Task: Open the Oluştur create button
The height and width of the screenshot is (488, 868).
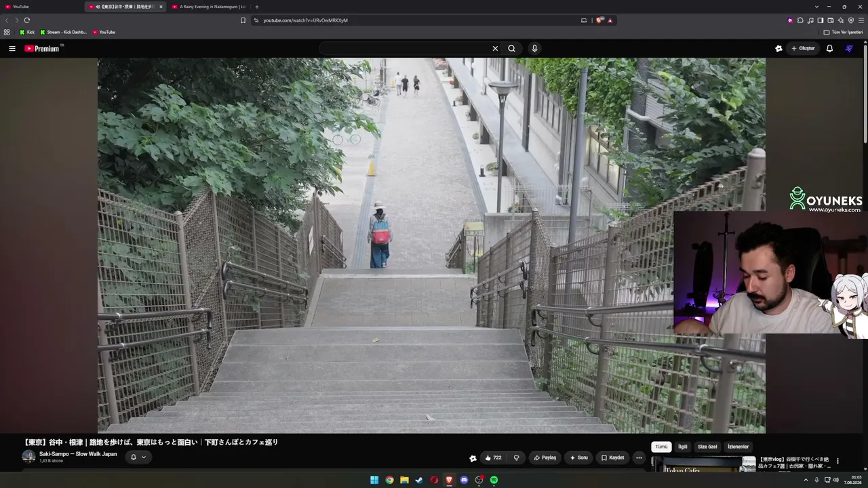Action: (803, 49)
